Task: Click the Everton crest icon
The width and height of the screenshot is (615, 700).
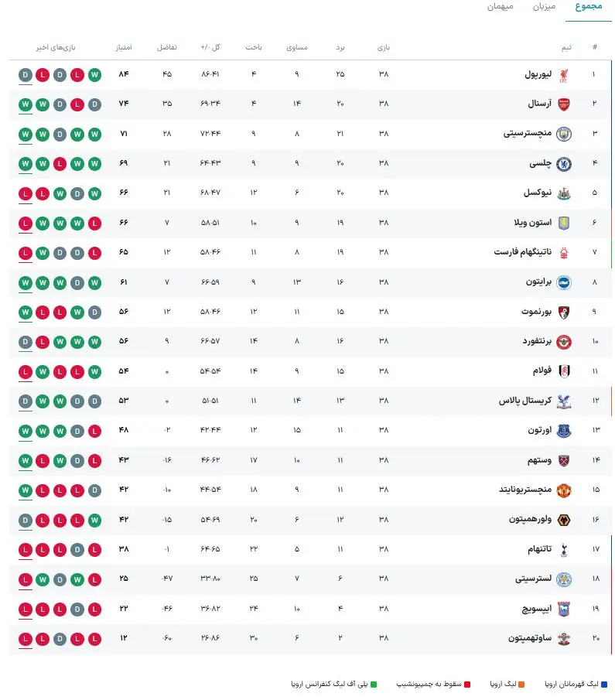Action: point(564,431)
